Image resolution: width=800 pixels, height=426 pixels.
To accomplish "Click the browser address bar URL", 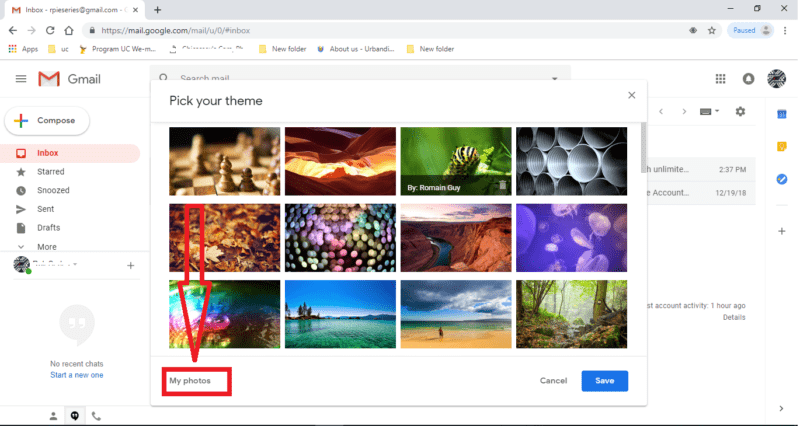I will [x=176, y=31].
